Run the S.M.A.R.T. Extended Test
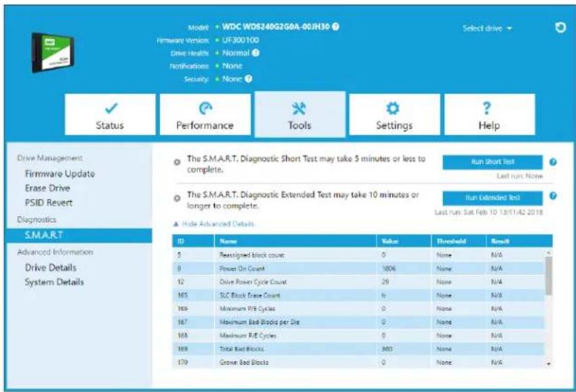 pyautogui.click(x=492, y=198)
